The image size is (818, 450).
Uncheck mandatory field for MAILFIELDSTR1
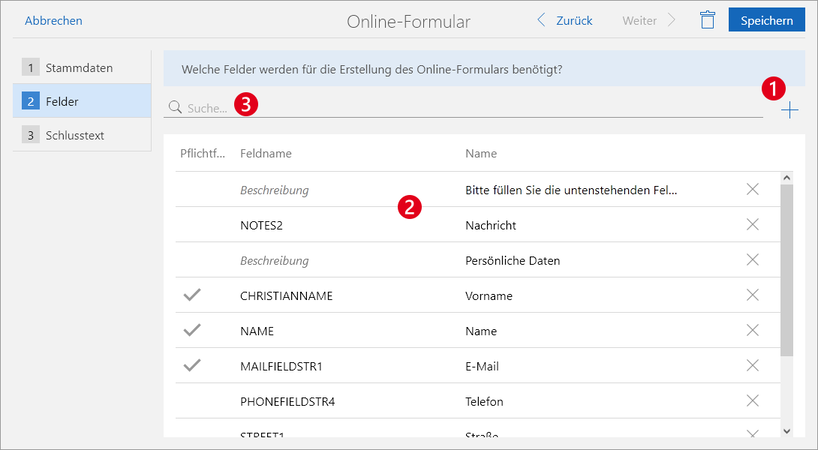click(x=192, y=366)
